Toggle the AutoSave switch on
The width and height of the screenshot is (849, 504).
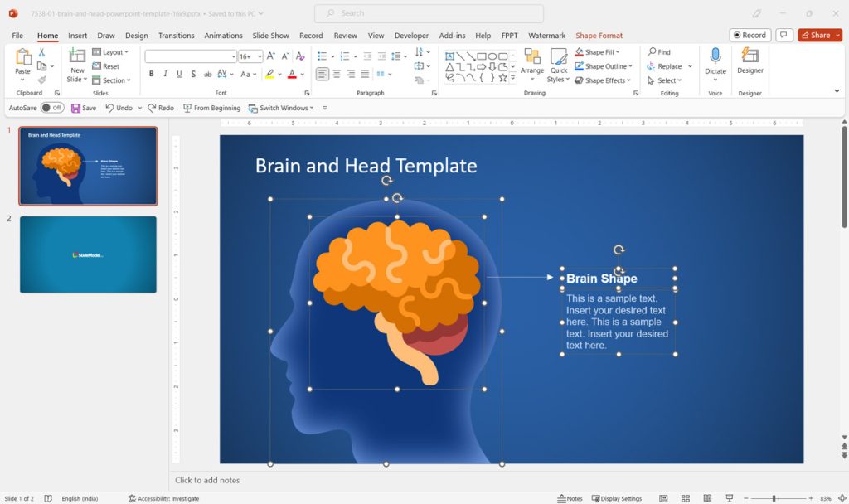click(x=51, y=107)
